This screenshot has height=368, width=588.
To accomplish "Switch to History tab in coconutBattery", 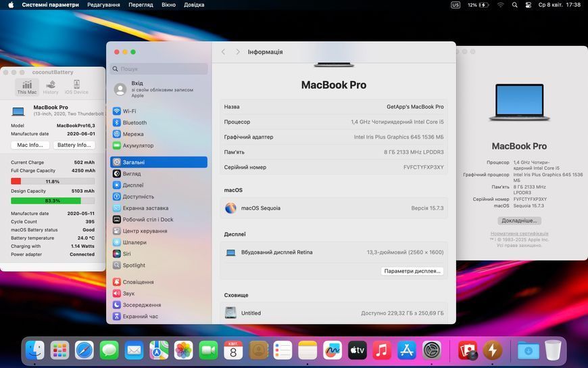I will (51, 87).
